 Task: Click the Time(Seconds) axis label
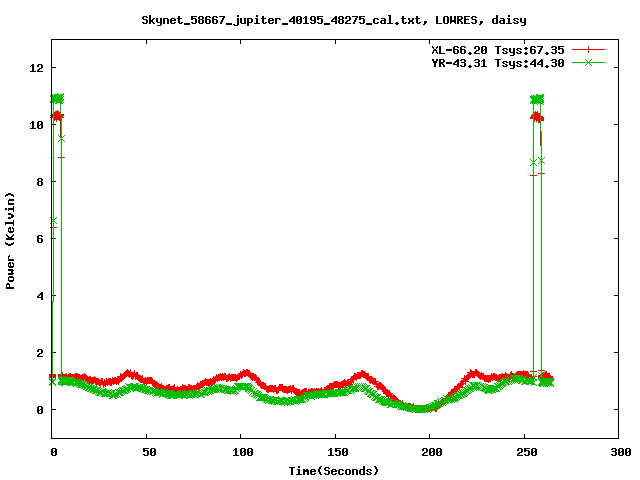click(334, 471)
